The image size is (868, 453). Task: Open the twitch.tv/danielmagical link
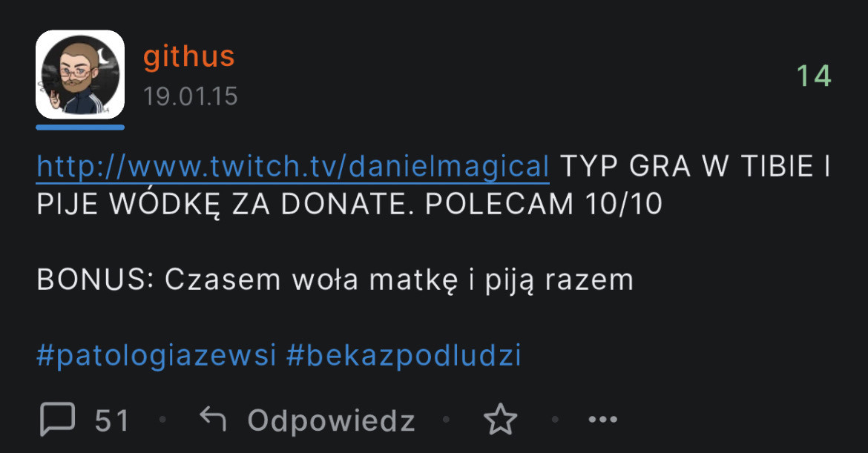coord(293,167)
